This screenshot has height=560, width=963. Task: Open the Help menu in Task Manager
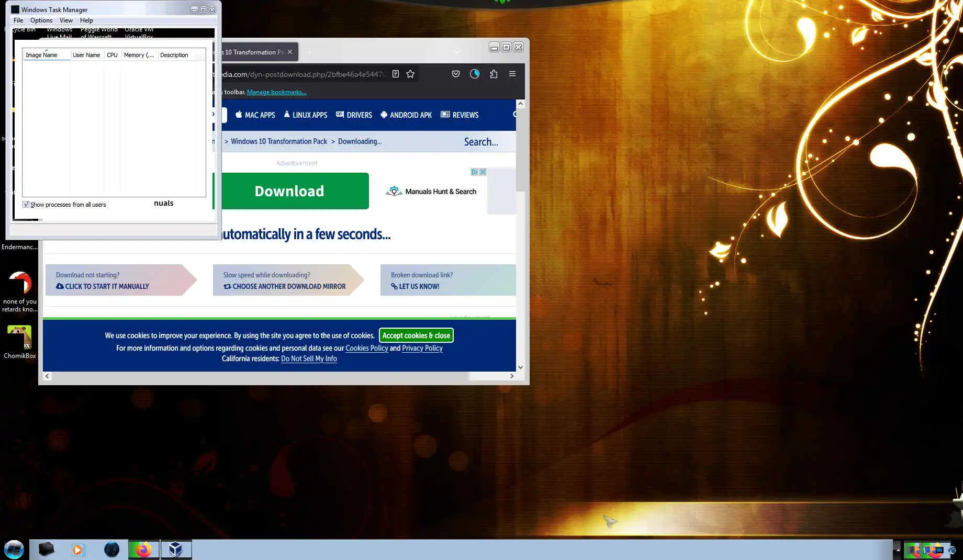pos(86,20)
